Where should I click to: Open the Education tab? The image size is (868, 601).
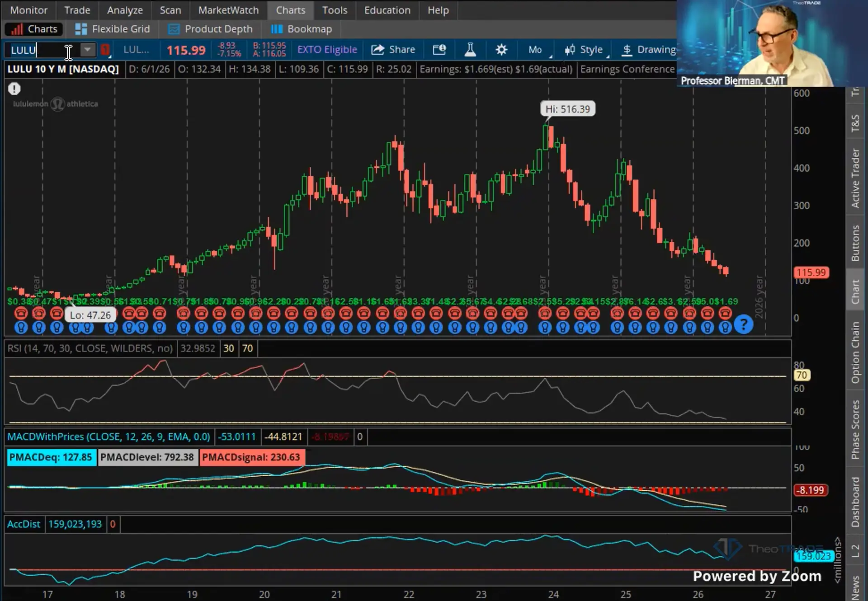coord(387,10)
